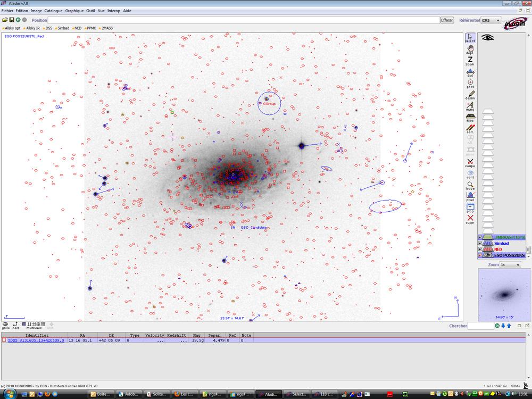Click the Chercher search field

coord(481,326)
